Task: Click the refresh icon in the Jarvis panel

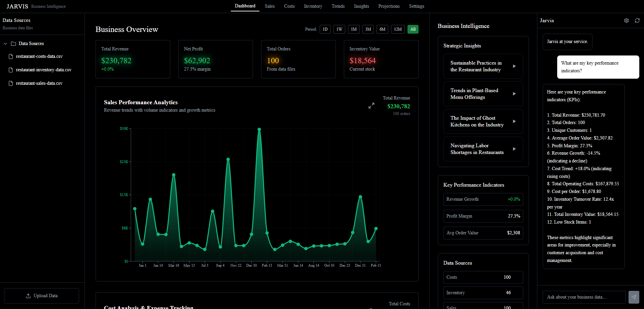Action: click(637, 21)
